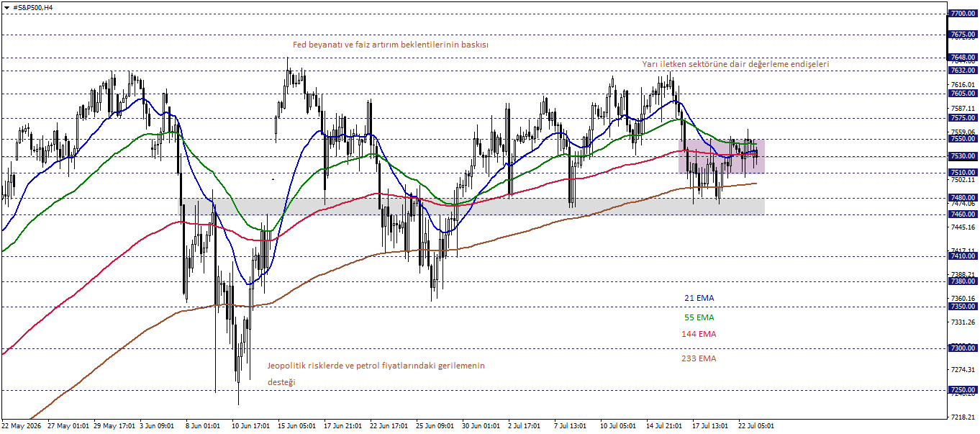Click the 17 Jun 21:01 time label
The width and height of the screenshot is (980, 434).
(343, 426)
